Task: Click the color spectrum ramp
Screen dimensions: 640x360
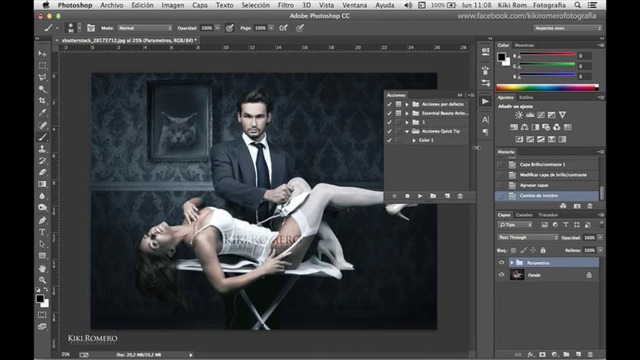Action: coord(547,87)
